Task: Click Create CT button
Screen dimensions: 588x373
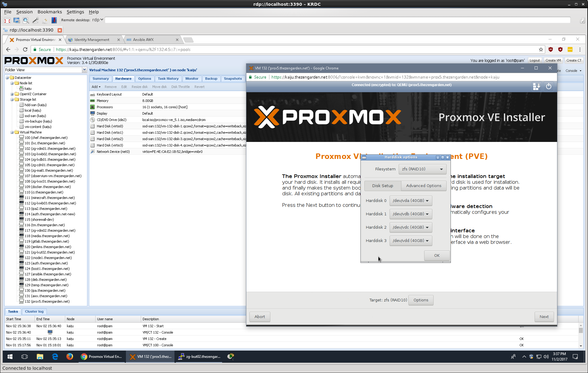Action: click(x=574, y=60)
